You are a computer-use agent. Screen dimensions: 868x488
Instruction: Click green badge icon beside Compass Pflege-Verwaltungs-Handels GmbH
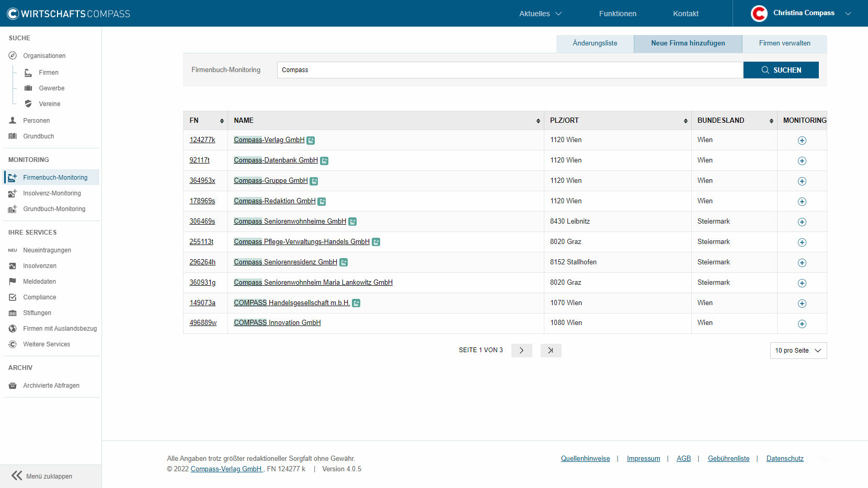tap(376, 242)
